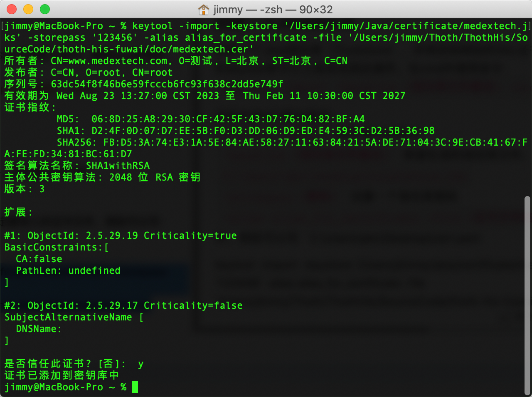This screenshot has width=532, height=397.
Task: Click the 'CA:false' line
Action: (x=39, y=259)
